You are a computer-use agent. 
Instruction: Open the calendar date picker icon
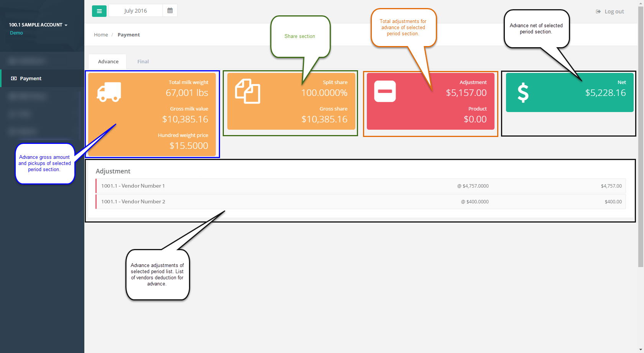170,11
